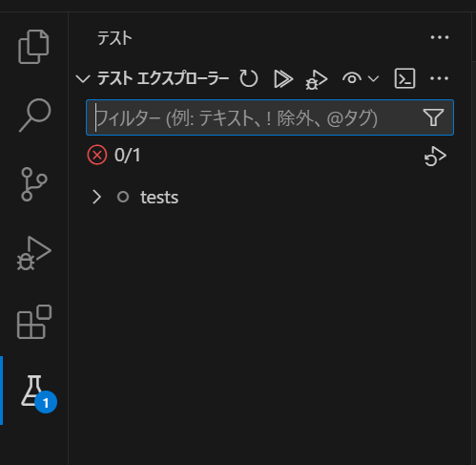Rerun last test run icon
This screenshot has height=465, width=476.
[x=435, y=157]
